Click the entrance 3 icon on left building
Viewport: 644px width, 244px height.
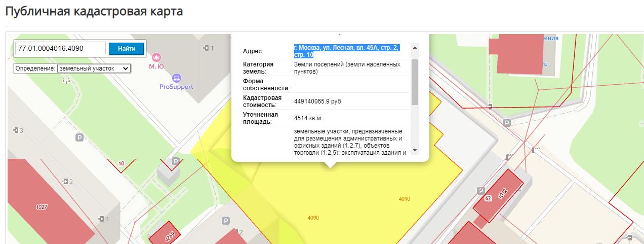coord(16,130)
